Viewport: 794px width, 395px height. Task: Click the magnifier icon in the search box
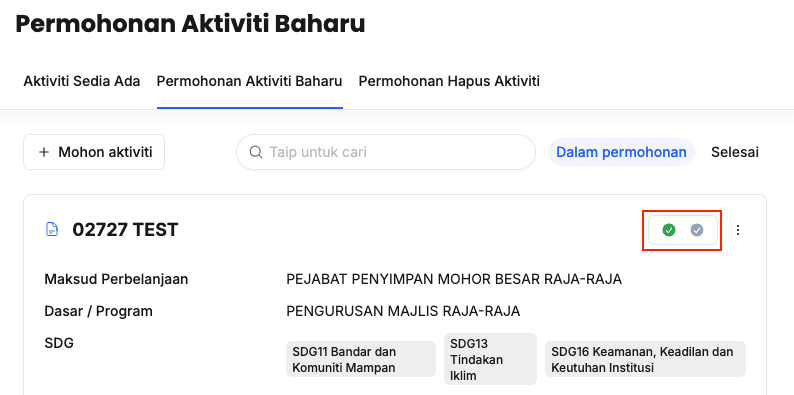point(256,152)
